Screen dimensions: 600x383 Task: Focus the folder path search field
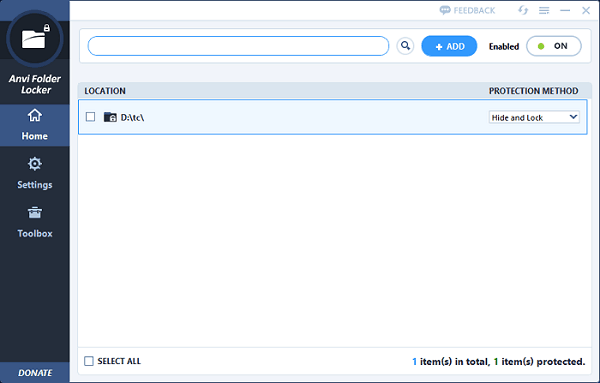click(238, 46)
